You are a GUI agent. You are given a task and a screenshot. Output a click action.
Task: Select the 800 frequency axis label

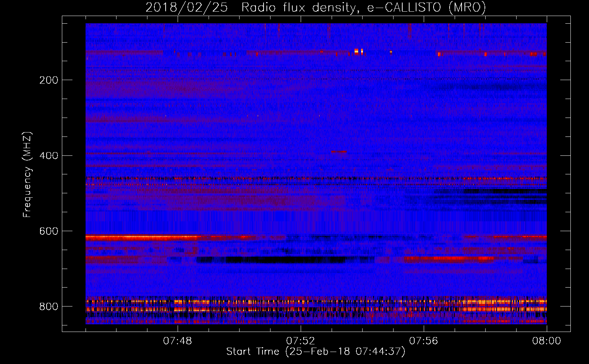49,307
